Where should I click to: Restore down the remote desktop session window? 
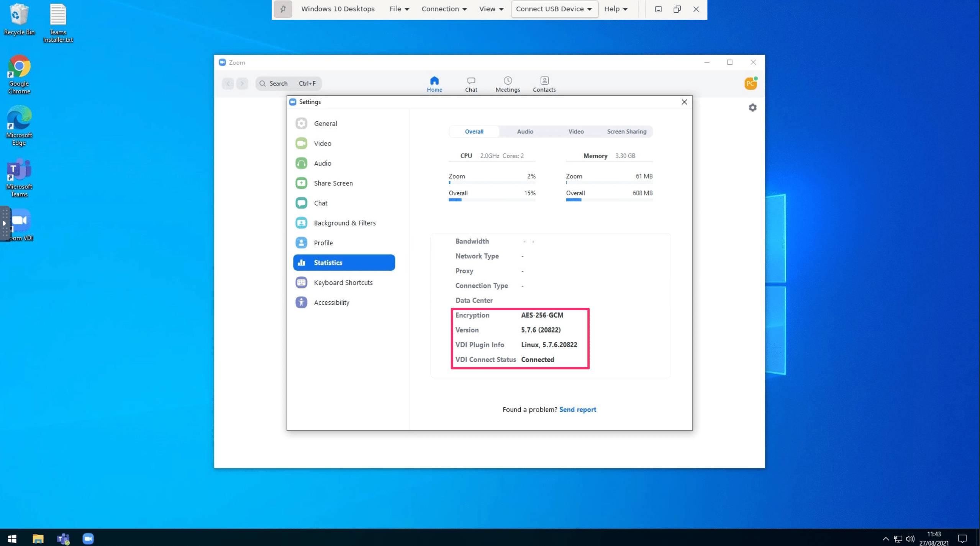tap(677, 9)
